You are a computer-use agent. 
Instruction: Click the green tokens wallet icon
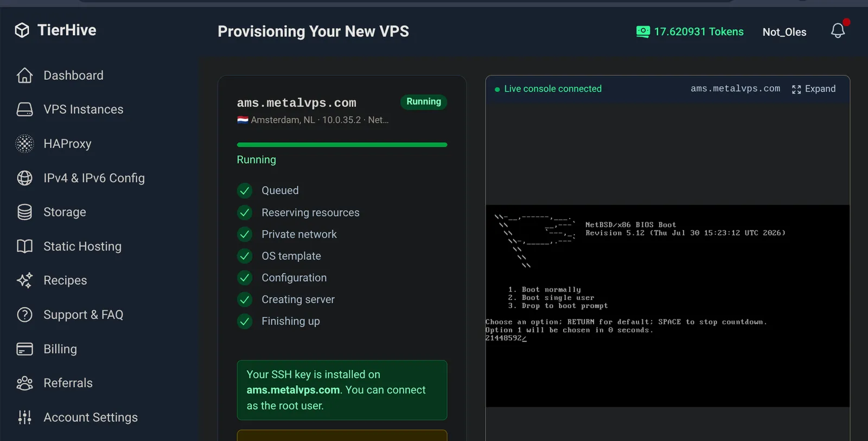(x=643, y=32)
